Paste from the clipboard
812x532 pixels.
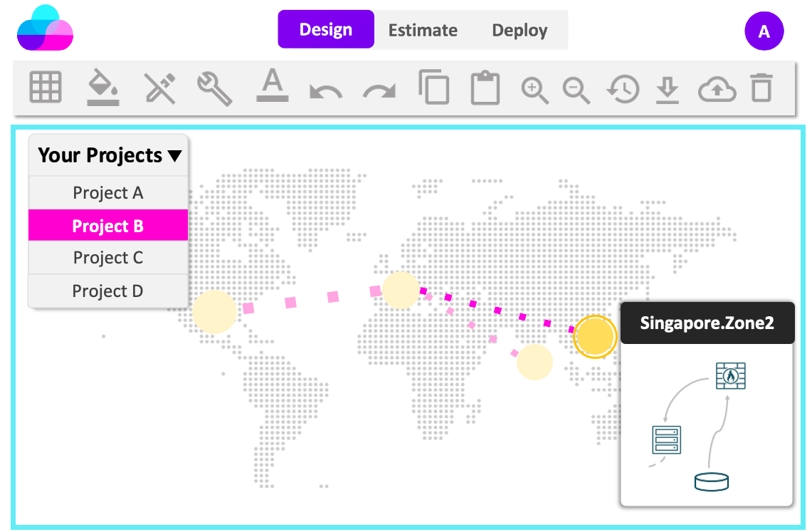point(485,87)
